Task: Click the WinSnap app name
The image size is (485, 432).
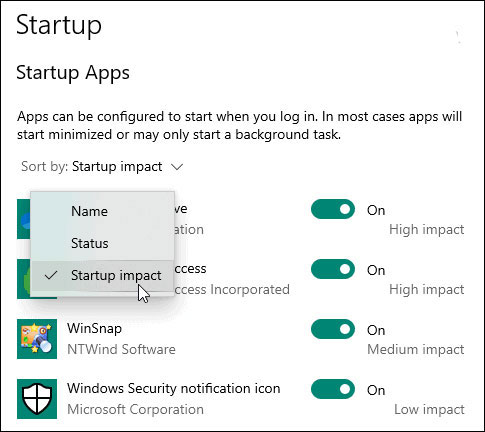Action: click(x=94, y=329)
